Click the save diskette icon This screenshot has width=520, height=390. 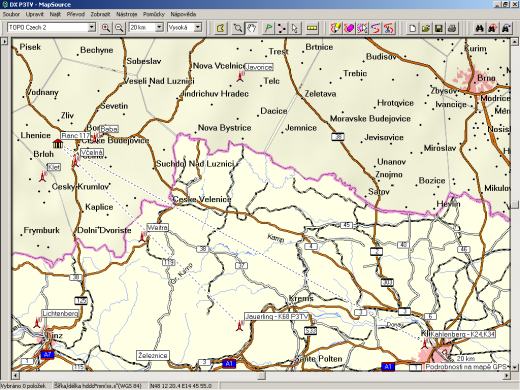[439, 28]
